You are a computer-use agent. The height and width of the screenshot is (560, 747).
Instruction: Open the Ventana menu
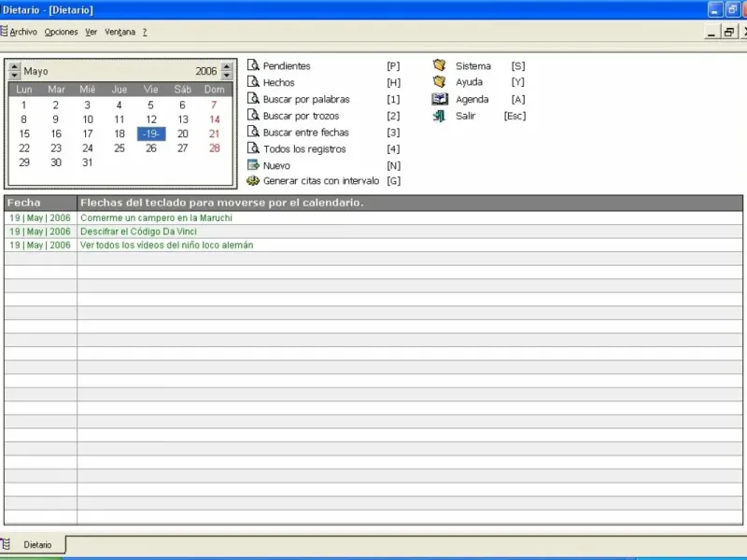(x=120, y=32)
